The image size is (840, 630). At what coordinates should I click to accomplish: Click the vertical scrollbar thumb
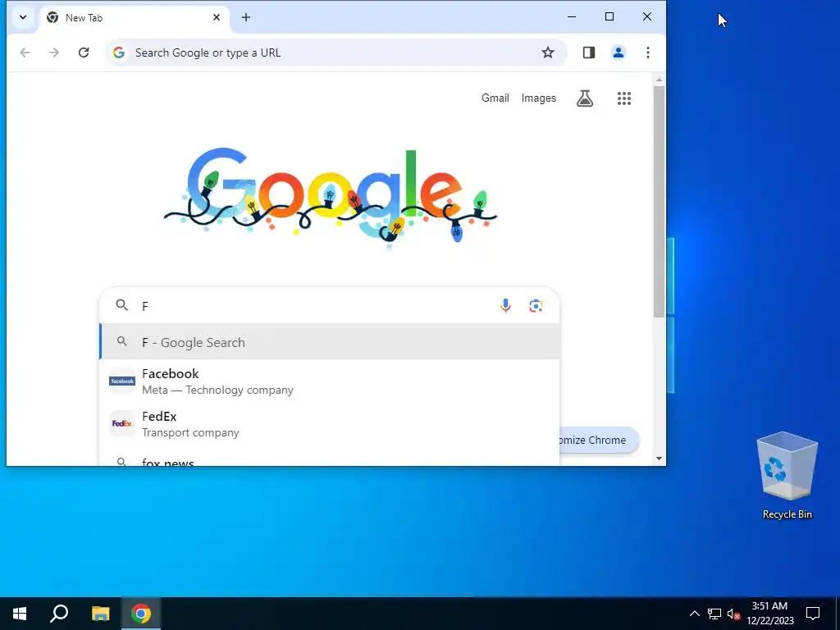[659, 202]
